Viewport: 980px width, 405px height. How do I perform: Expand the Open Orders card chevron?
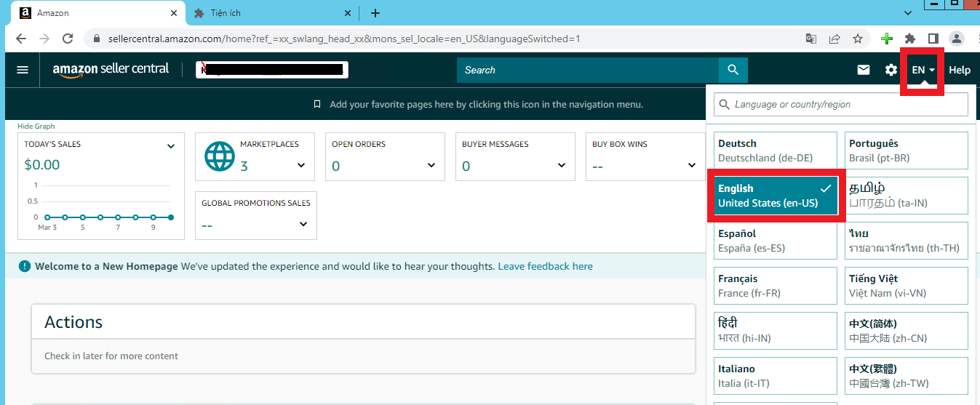tap(431, 166)
